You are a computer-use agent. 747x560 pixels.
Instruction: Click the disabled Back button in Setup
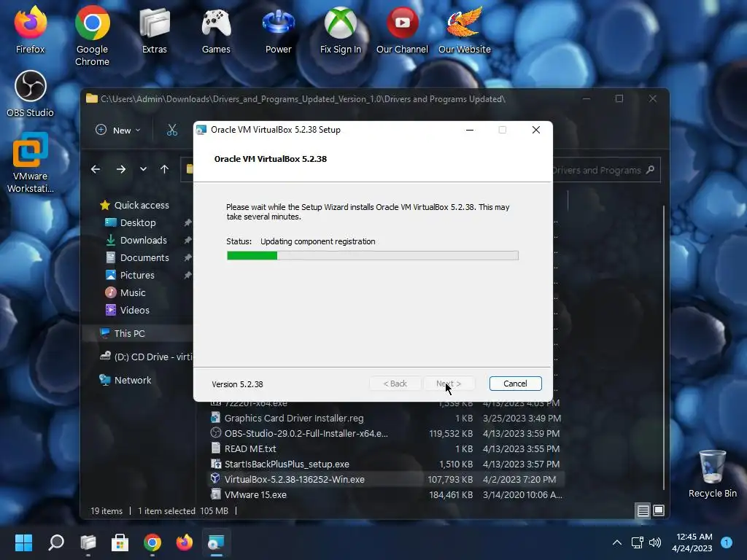(395, 384)
